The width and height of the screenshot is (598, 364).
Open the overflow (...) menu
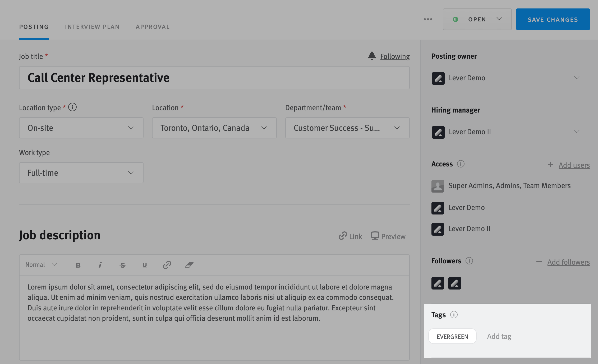coord(428,19)
